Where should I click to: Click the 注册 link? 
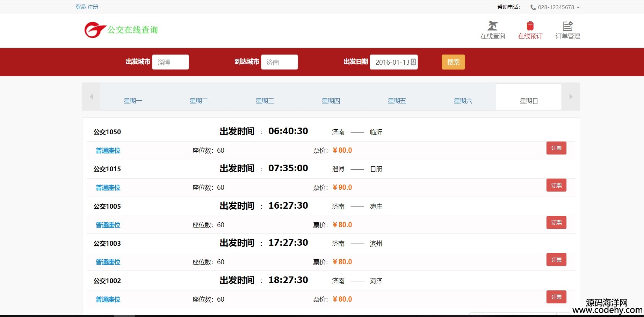click(93, 7)
